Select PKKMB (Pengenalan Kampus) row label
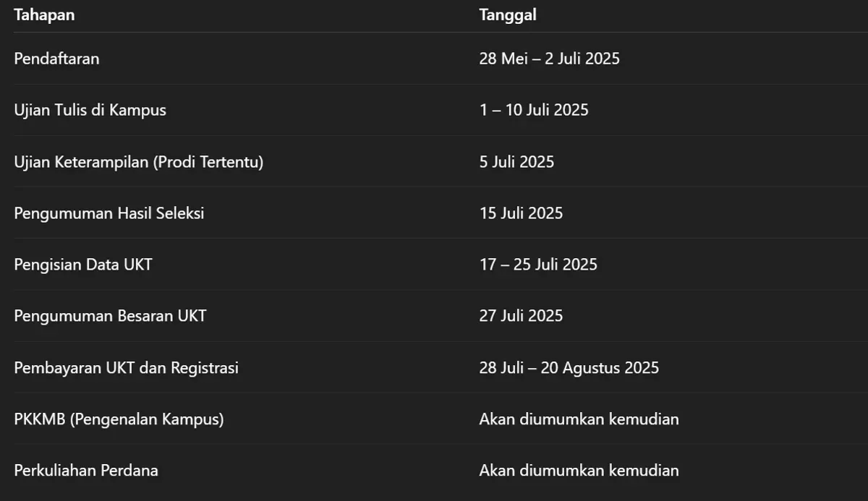868x501 pixels. pyautogui.click(x=119, y=419)
